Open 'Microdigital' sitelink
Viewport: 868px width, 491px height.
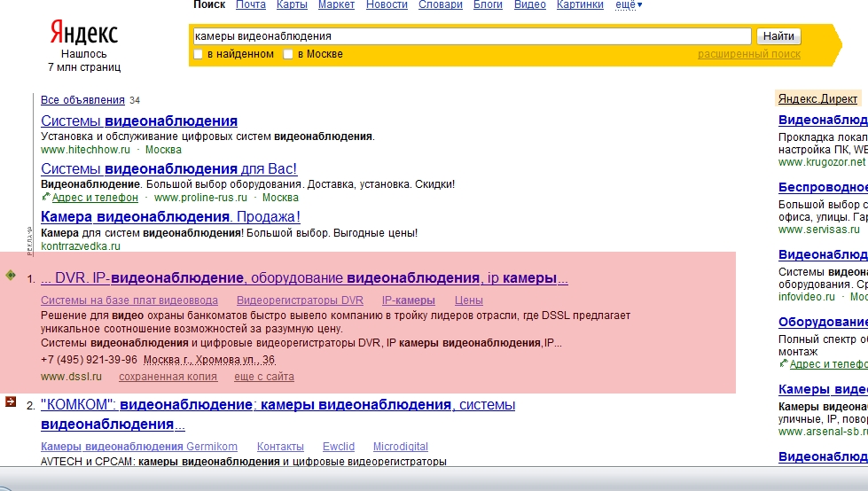401,447
